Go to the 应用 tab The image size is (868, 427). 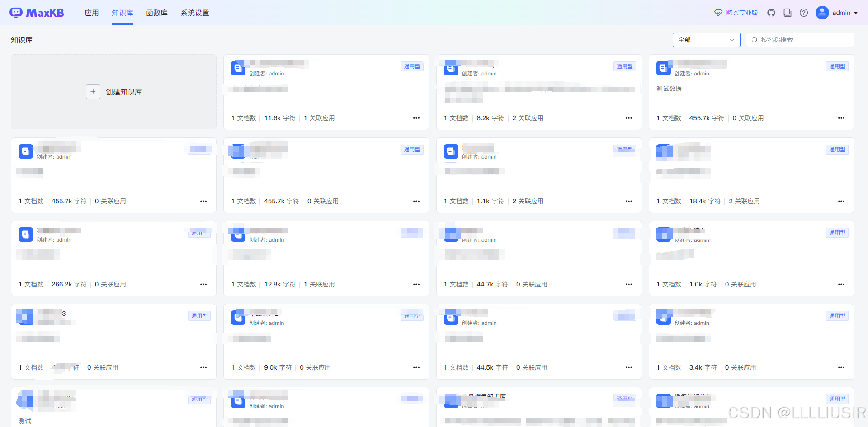92,13
